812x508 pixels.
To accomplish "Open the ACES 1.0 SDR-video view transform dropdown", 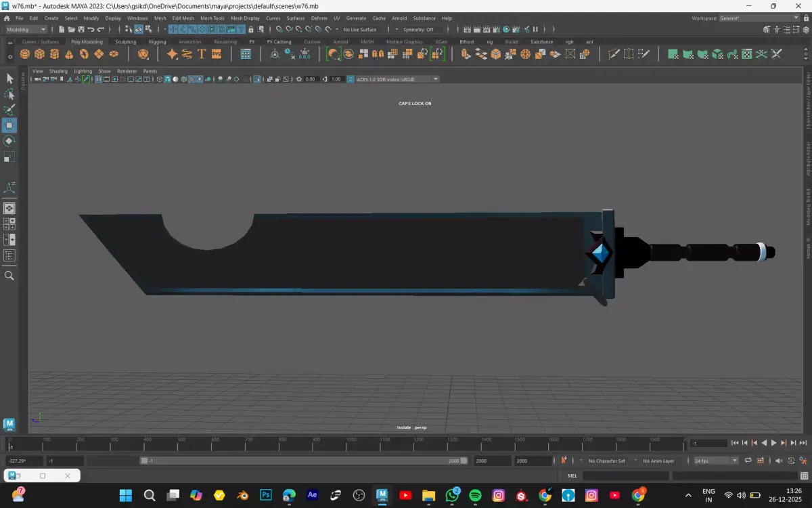I will coord(397,79).
